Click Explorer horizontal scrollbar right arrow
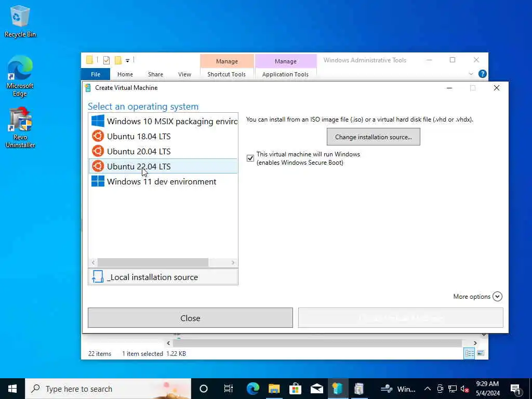 click(x=475, y=343)
